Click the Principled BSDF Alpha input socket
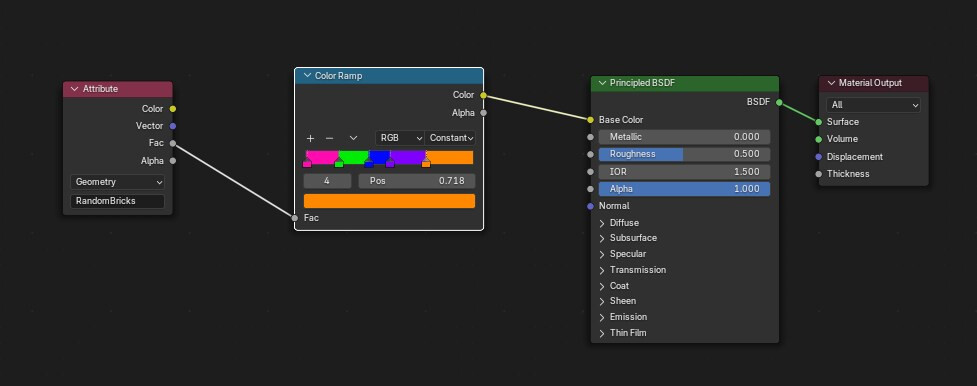Screen dimensions: 977x386 coord(591,189)
